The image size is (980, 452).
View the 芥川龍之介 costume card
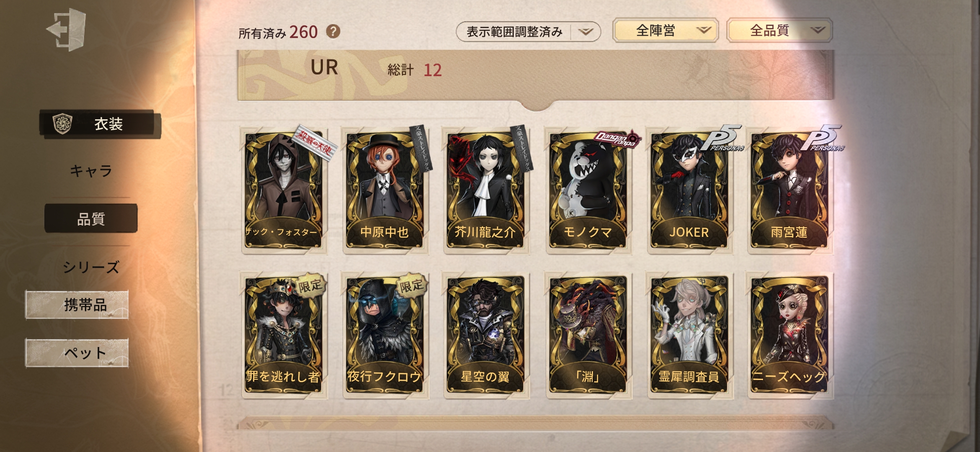[485, 190]
